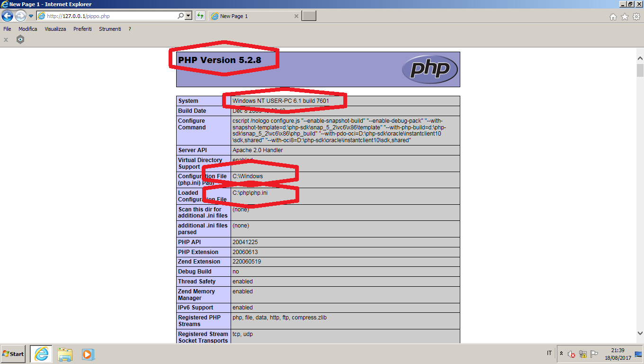Click the PHP logo in the header
Image resolution: width=644 pixels, height=364 pixels.
pyautogui.click(x=429, y=70)
